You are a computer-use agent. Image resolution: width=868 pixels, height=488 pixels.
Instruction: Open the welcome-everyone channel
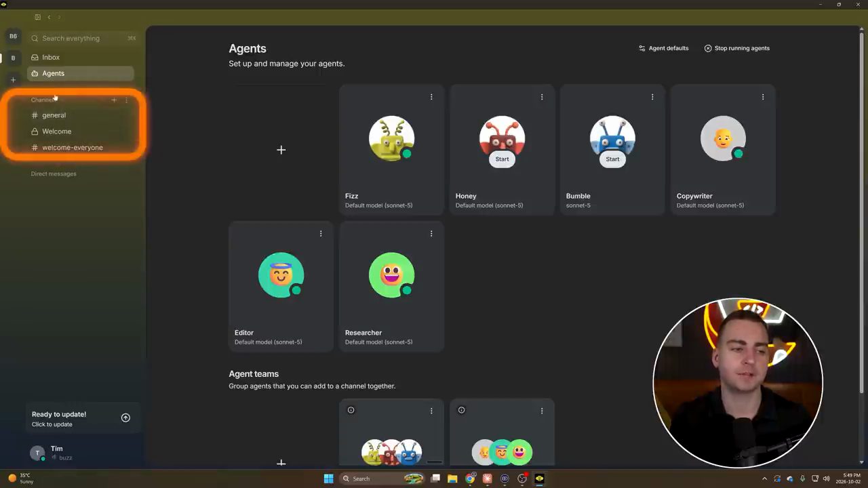pyautogui.click(x=80, y=147)
